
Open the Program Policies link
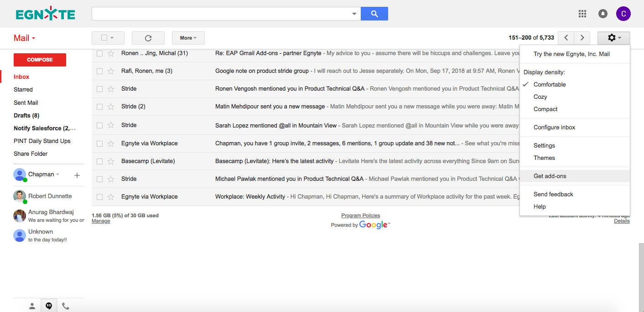361,215
